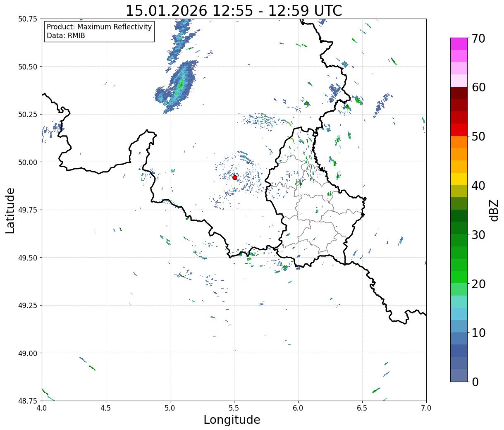Click longitude tick label 7.0
The height and width of the screenshot is (430, 504).
click(x=426, y=408)
